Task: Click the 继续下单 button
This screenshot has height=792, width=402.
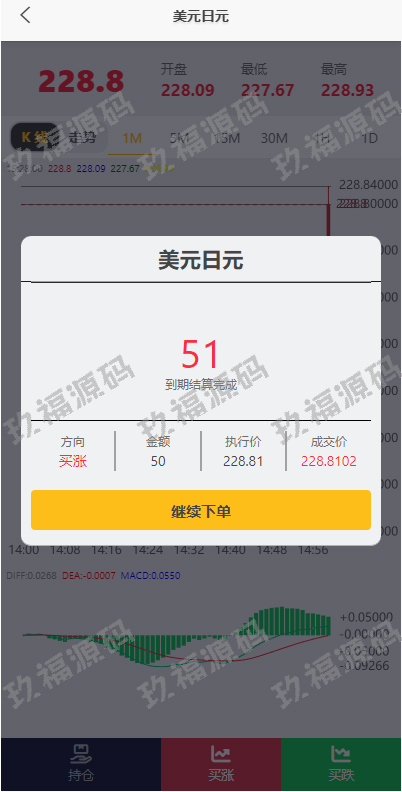Action: pos(201,510)
